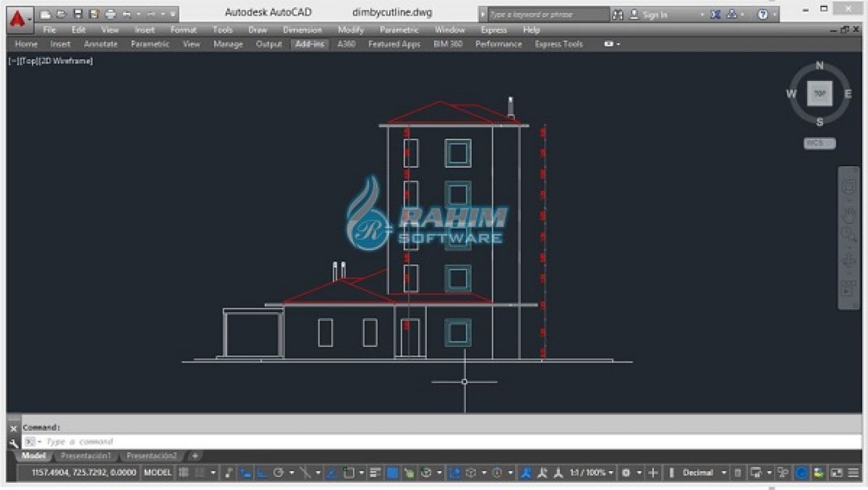Viewport: 868px width, 490px height.
Task: Open the Dimension menu
Action: click(x=302, y=30)
